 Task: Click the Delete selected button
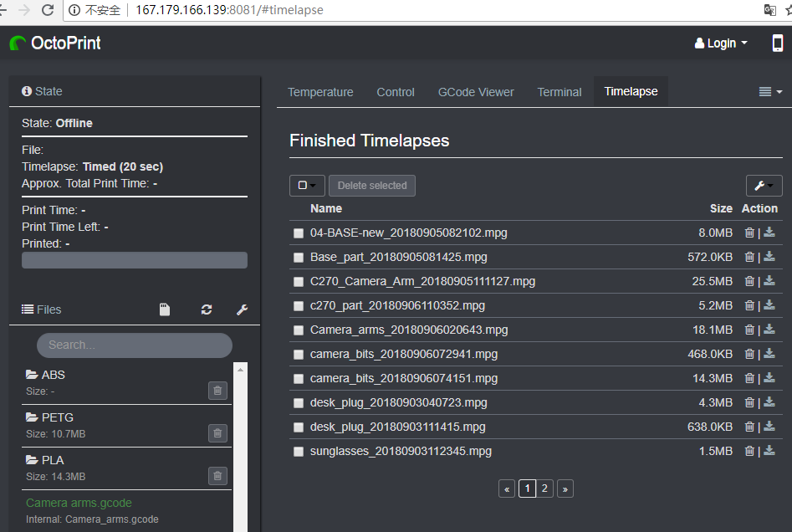point(371,185)
